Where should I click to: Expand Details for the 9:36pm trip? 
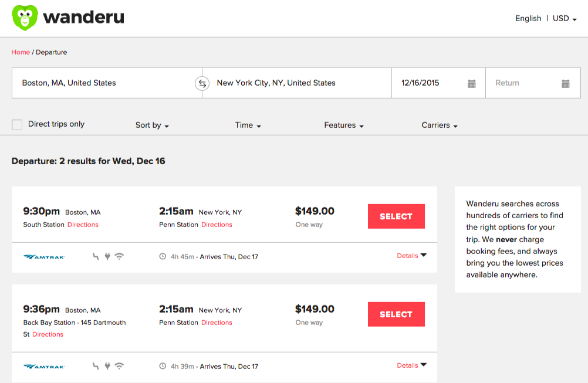(412, 365)
